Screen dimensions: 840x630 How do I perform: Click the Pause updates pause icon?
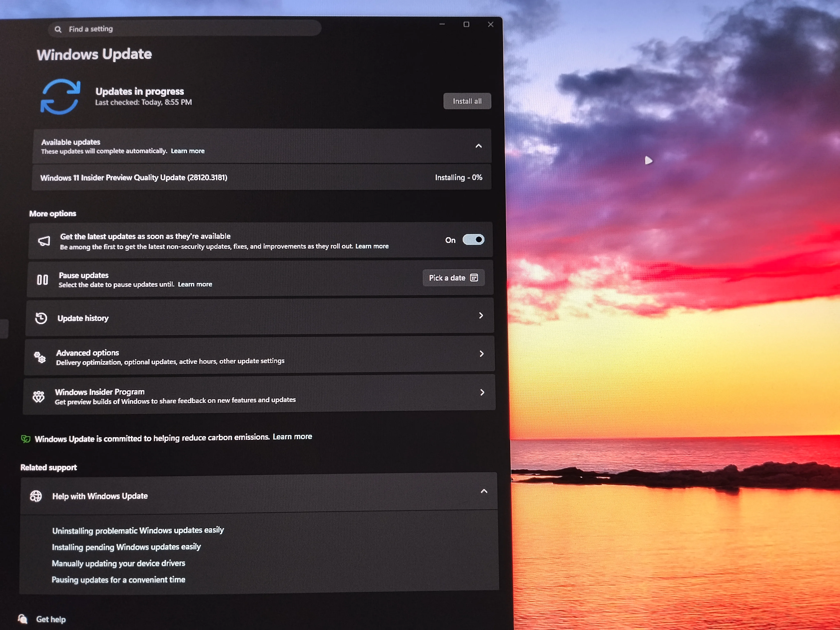(x=42, y=280)
